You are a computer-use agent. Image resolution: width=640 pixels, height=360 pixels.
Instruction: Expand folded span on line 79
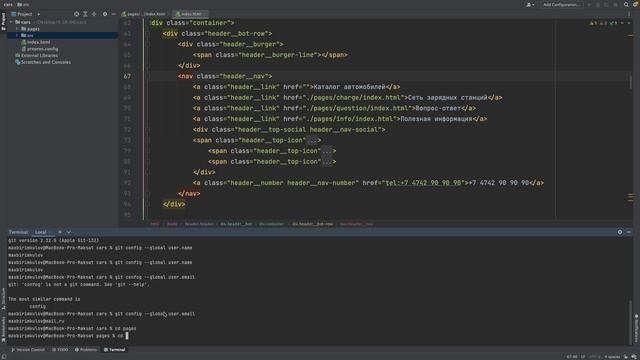pos(327,151)
